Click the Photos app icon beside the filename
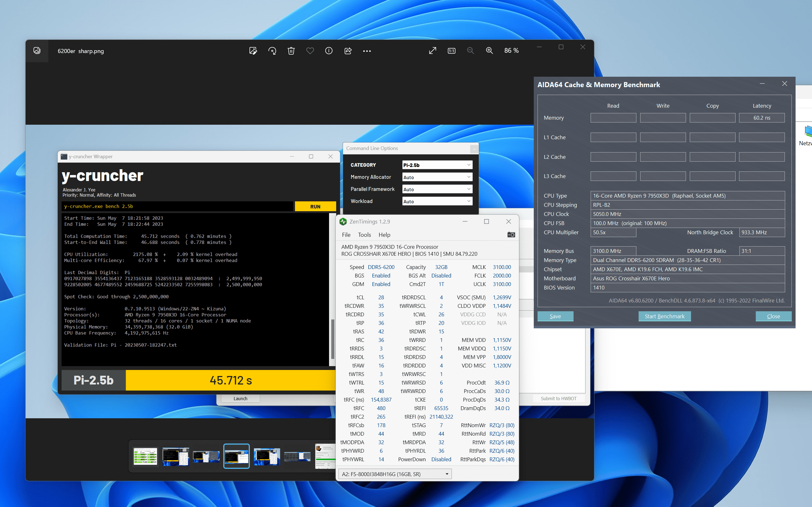This screenshot has height=507, width=812. [x=37, y=51]
